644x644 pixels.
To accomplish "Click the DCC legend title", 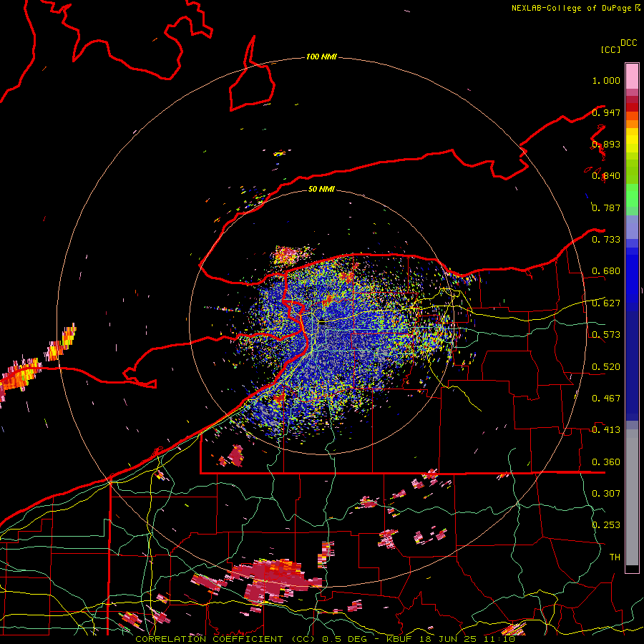I will pyautogui.click(x=628, y=43).
